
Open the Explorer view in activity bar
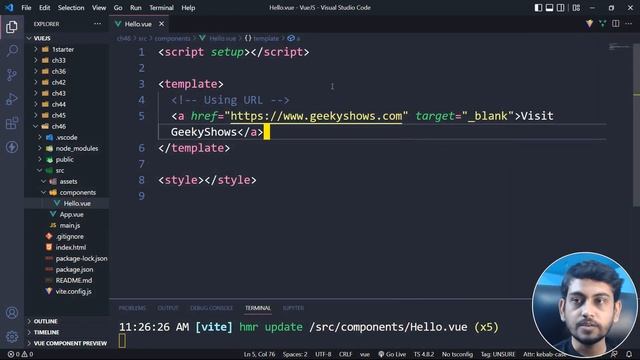tap(11, 27)
